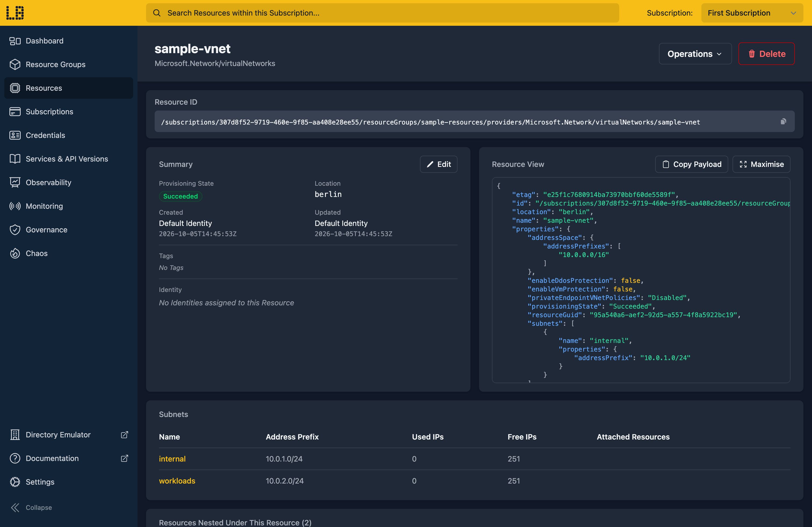The image size is (812, 527).
Task: Click the Attached Resources column header
Action: (x=633, y=437)
